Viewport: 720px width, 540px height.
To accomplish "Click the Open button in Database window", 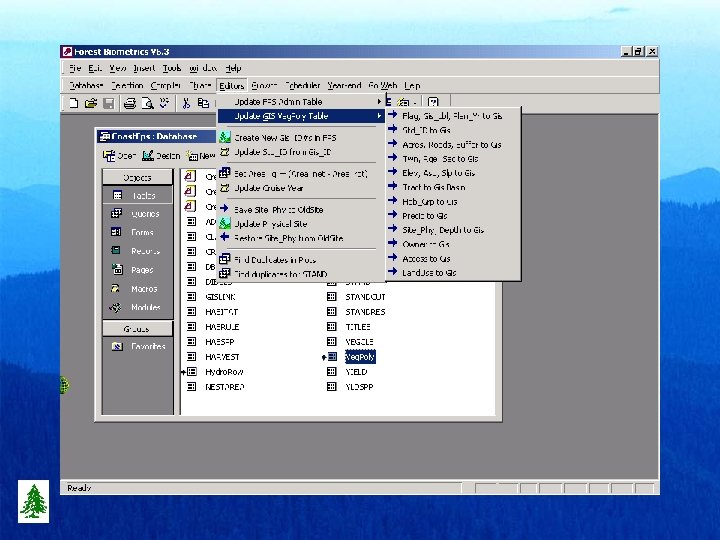I will point(120,155).
